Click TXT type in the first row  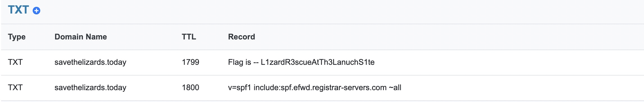15,62
